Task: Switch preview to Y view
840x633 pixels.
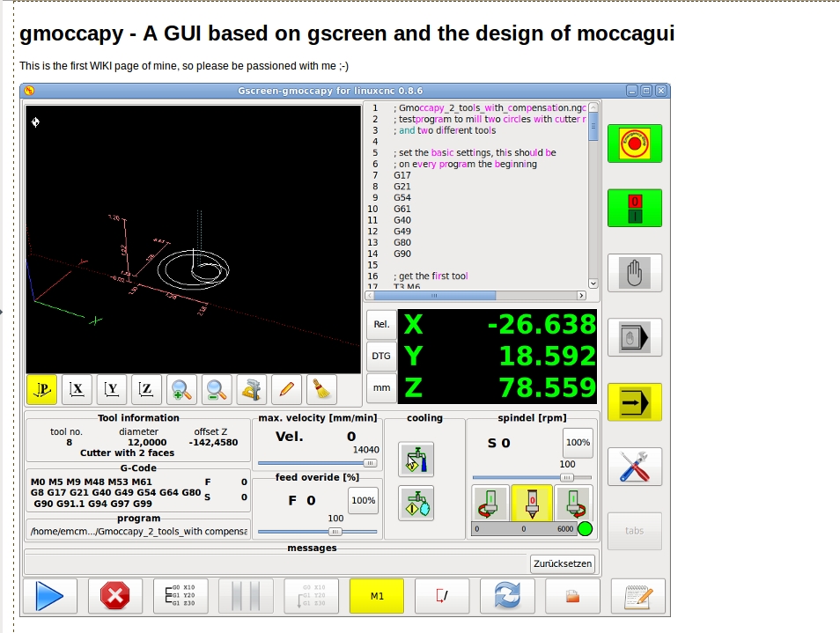Action: click(112, 389)
